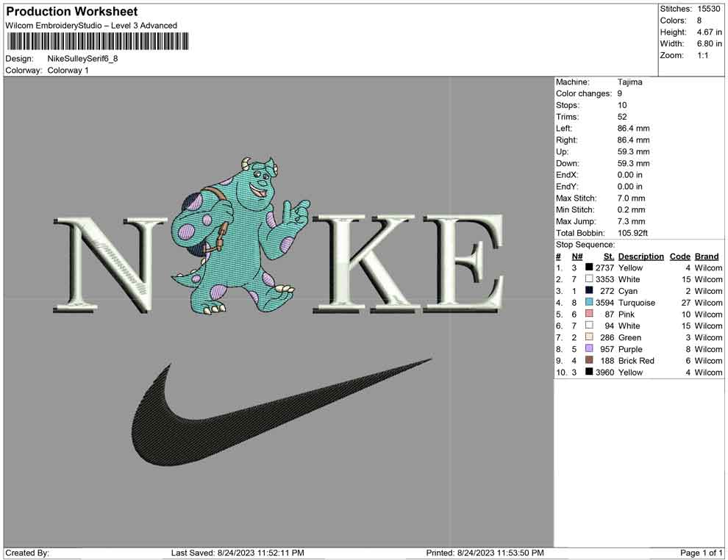The width and height of the screenshot is (728, 560).
Task: Click the Machine value Tajima
Action: pyautogui.click(x=629, y=82)
